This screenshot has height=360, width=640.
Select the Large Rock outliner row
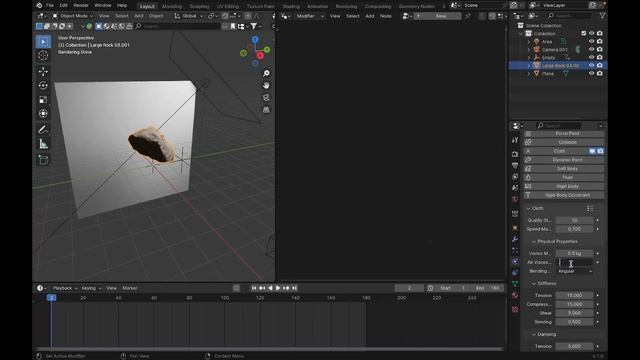(x=558, y=65)
